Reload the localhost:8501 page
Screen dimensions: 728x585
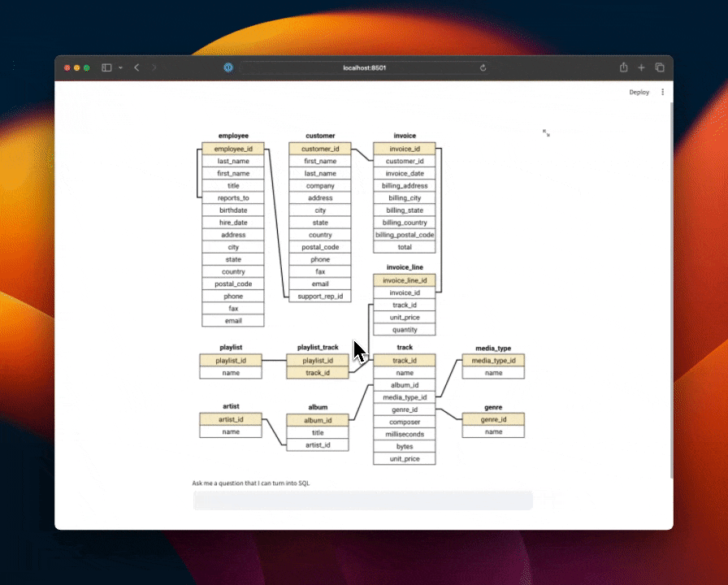(x=483, y=67)
